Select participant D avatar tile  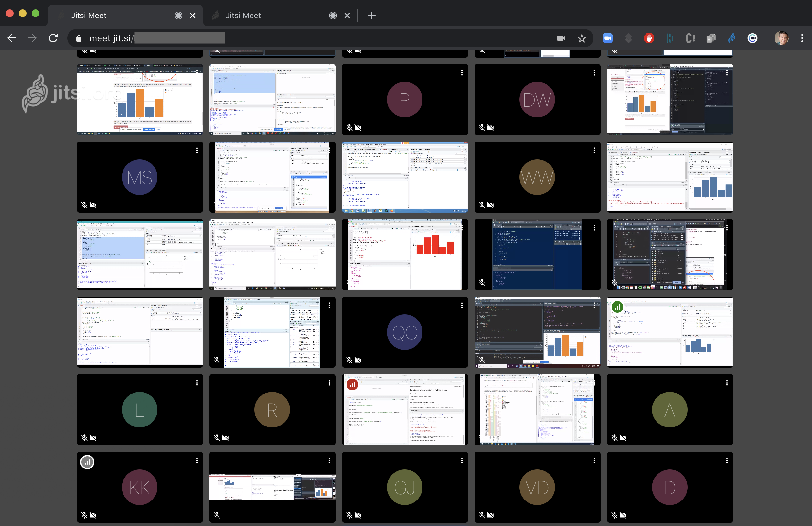point(670,487)
